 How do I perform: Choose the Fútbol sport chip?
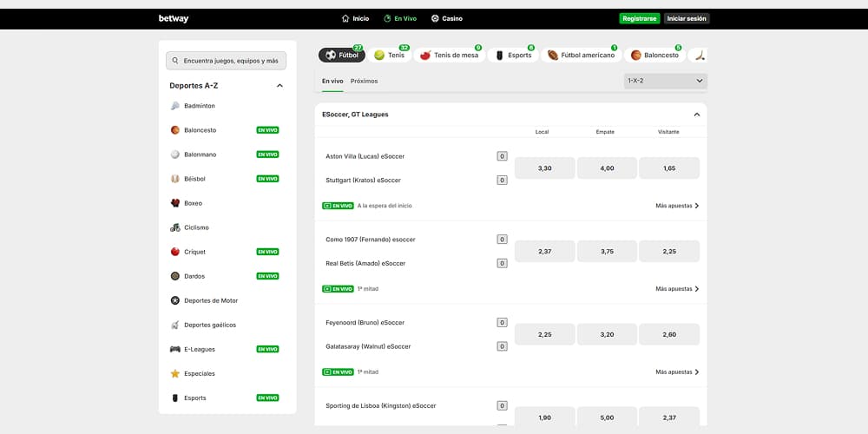341,56
